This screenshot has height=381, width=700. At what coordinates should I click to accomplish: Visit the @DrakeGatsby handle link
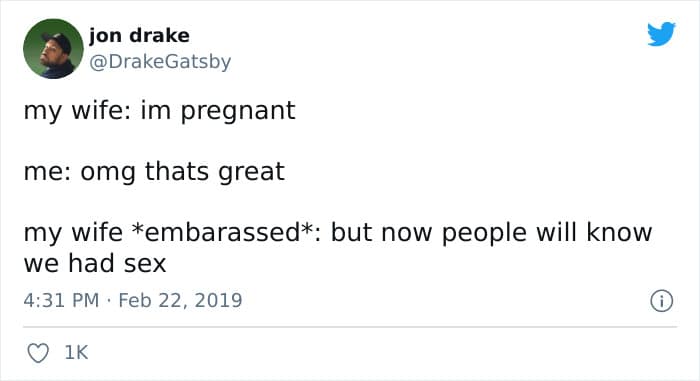pyautogui.click(x=160, y=61)
